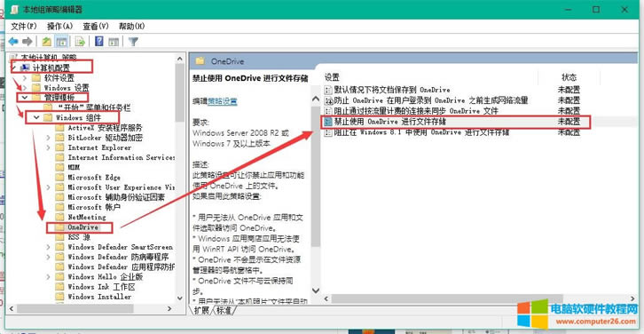
Task: Select Windows Defender 防病毒程序 in the tree
Action: [118, 257]
